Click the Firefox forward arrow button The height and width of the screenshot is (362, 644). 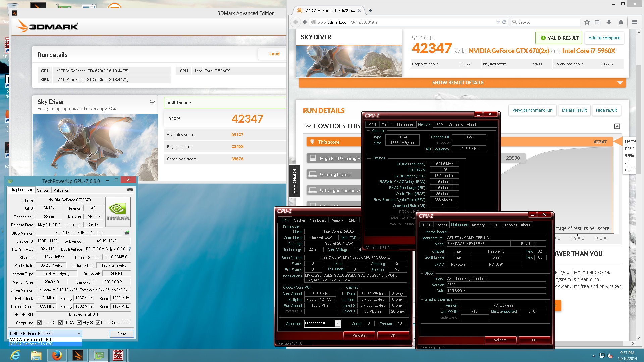pos(305,22)
